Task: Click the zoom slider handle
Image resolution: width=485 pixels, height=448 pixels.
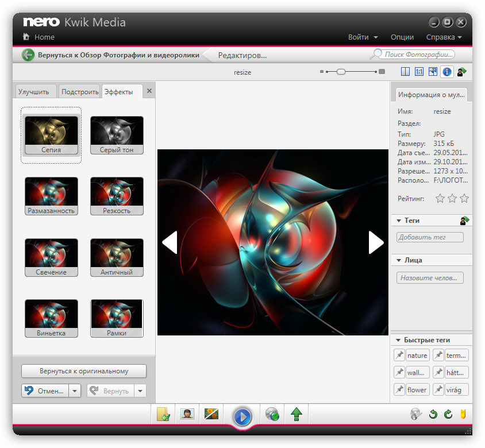Action: [341, 72]
